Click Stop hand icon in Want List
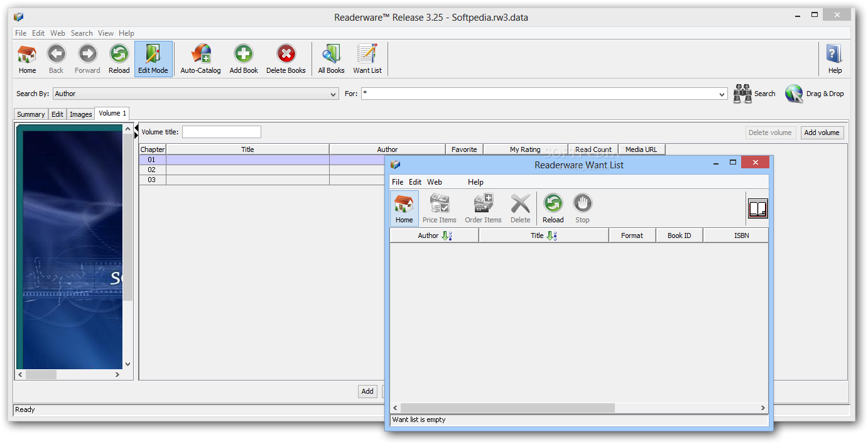Viewport: 868px width, 444px height. (x=582, y=208)
